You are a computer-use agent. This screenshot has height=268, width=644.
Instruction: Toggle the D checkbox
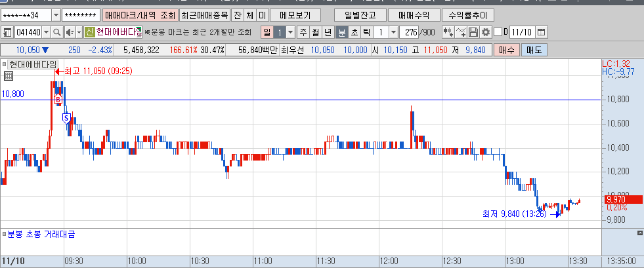(x=498, y=32)
